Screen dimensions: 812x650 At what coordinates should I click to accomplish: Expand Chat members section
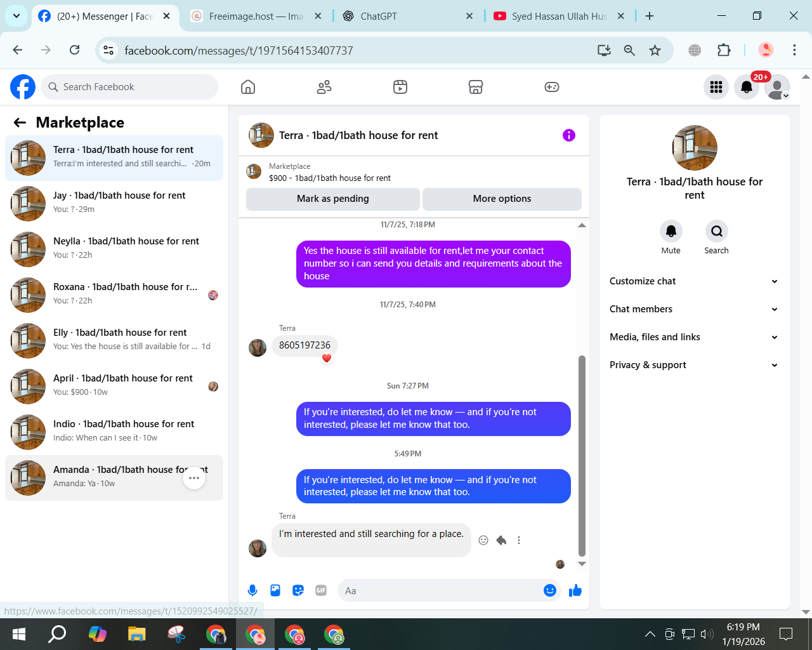coord(694,309)
